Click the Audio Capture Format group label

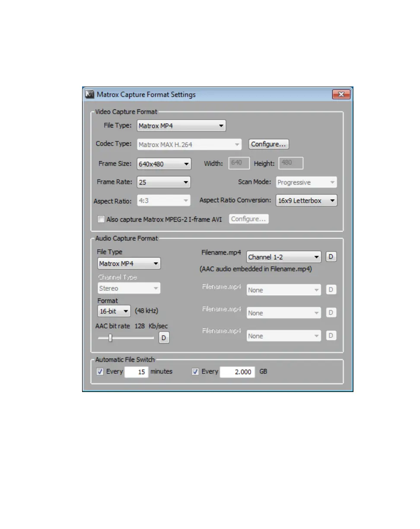coord(127,238)
